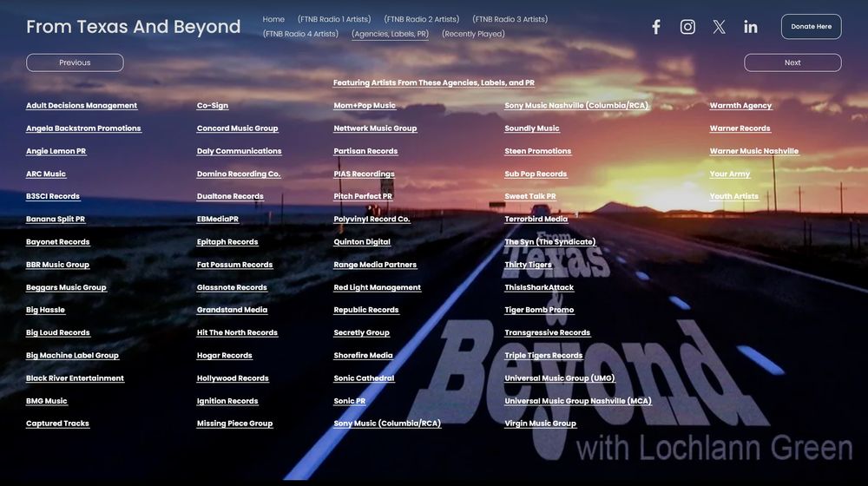Open the Thirty Tigers link

coord(528,264)
